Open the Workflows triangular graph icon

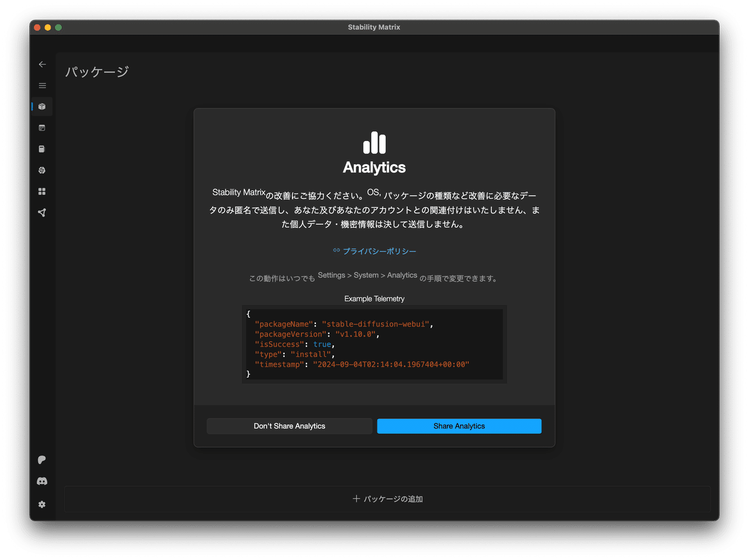pyautogui.click(x=42, y=213)
